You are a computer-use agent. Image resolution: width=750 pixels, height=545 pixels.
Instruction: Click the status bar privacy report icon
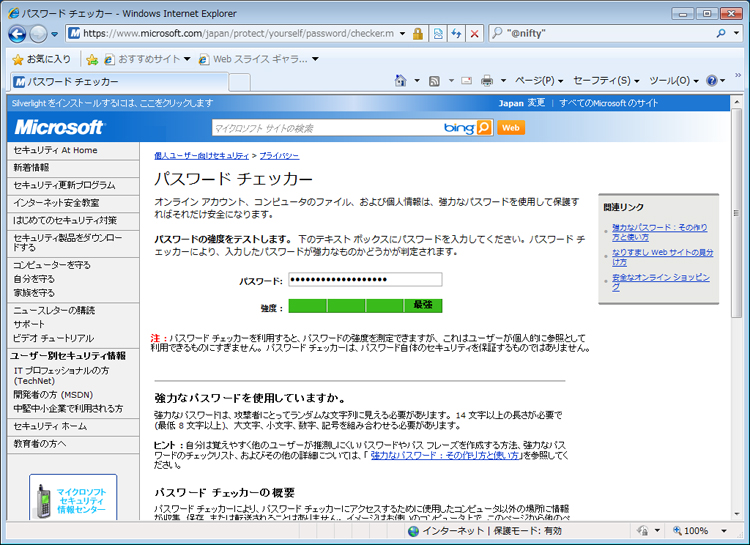643,531
